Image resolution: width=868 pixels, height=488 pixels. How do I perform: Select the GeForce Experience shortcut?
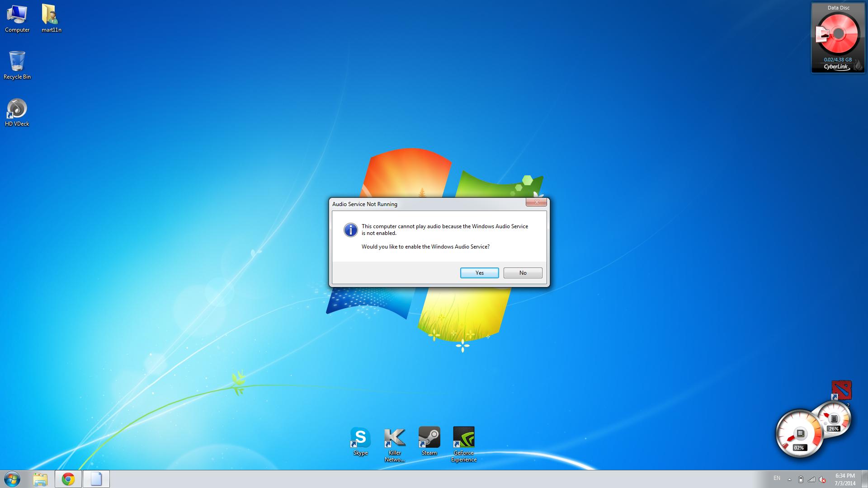(463, 445)
